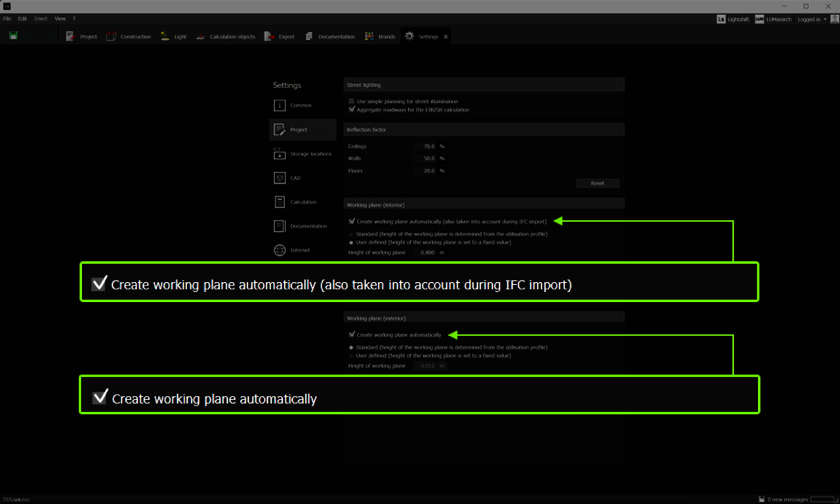Open the Insert menu
The width and height of the screenshot is (840, 504).
click(41, 19)
